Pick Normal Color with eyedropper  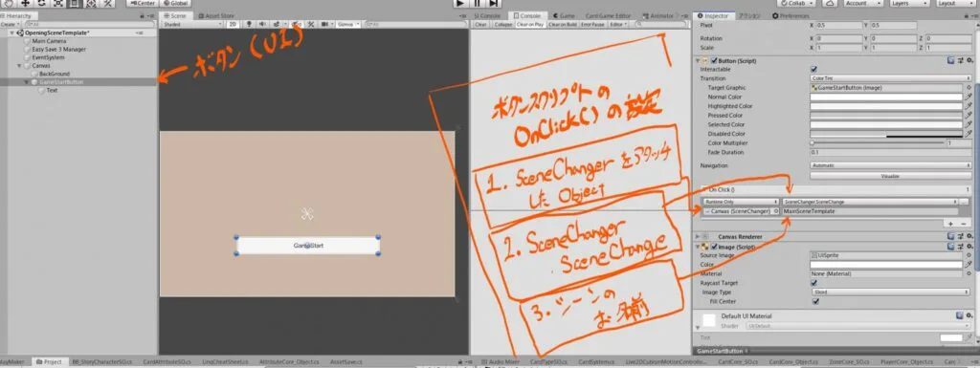point(969,97)
